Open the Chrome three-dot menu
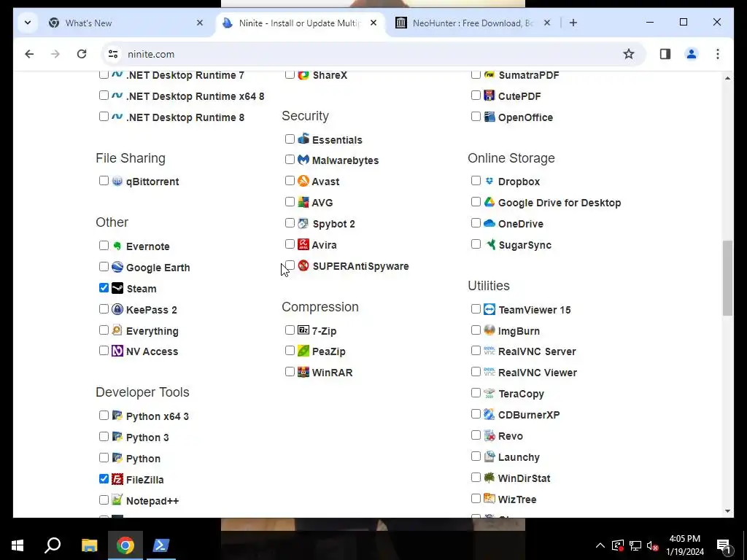This screenshot has width=747, height=560. point(718,54)
